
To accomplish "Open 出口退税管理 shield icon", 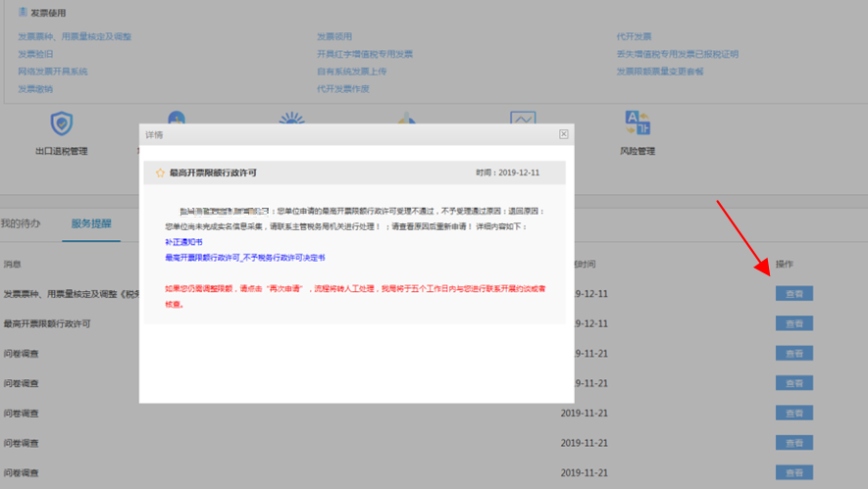I will click(x=62, y=122).
